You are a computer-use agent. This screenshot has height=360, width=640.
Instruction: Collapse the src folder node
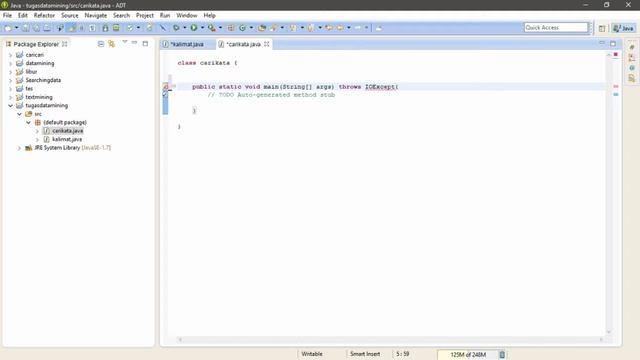pyautogui.click(x=19, y=114)
